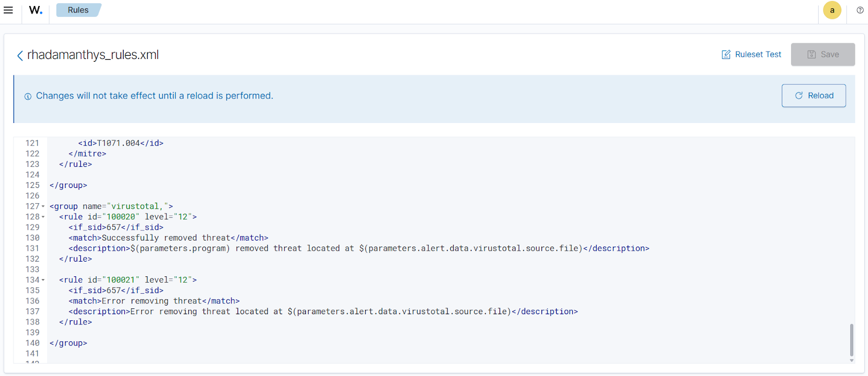The width and height of the screenshot is (868, 376).
Task: Click the editor's vertical scrollbar thumb
Action: [x=851, y=340]
